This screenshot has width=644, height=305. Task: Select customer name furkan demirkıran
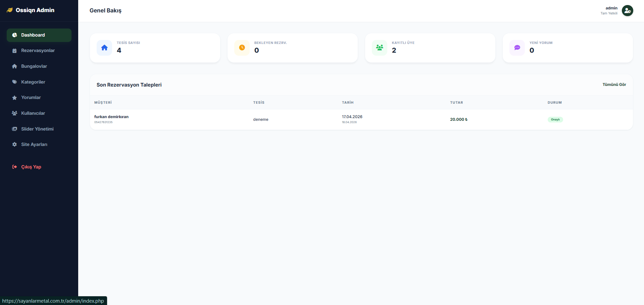[111, 117]
